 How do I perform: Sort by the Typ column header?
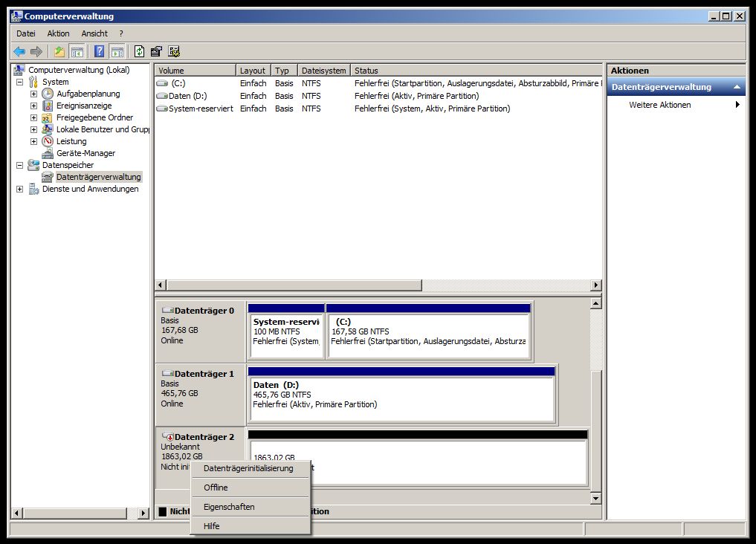click(284, 71)
